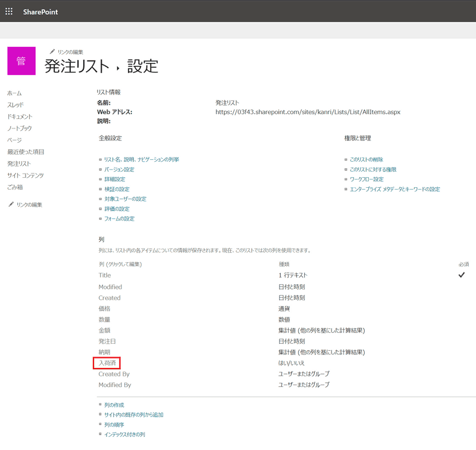Screen dimensions: 476x450
Task: Open インデックス付きの列 link
Action: coord(124,435)
